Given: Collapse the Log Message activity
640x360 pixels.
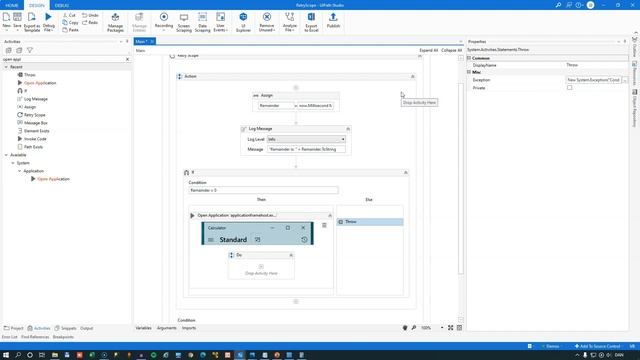Looking at the screenshot, I should pyautogui.click(x=348, y=129).
